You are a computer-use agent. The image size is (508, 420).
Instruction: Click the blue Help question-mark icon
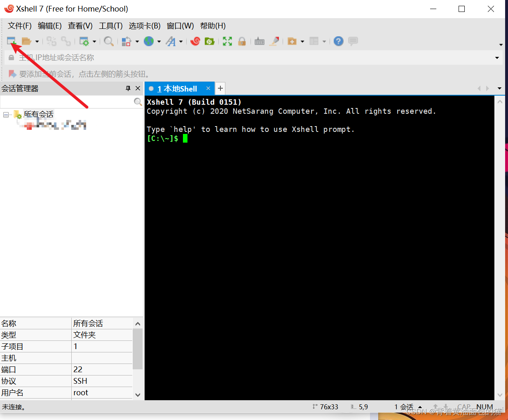pos(339,41)
